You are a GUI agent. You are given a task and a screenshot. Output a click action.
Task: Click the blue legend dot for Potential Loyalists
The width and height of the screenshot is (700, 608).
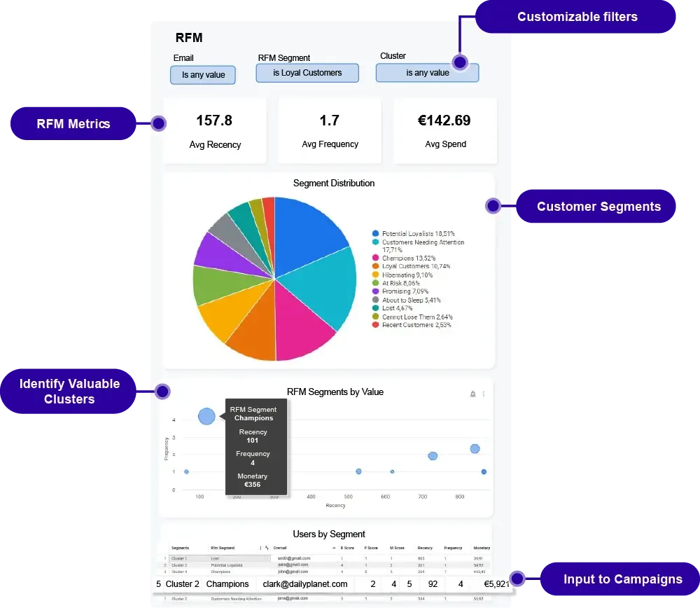tap(375, 233)
